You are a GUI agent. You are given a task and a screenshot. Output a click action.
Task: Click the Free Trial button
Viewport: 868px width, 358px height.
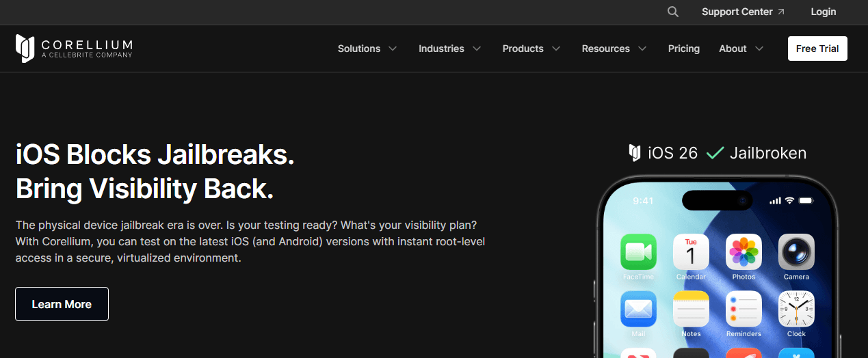pos(817,49)
